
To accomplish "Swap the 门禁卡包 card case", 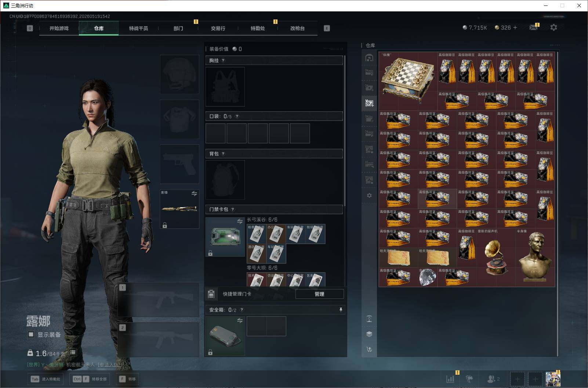I will coord(240,221).
